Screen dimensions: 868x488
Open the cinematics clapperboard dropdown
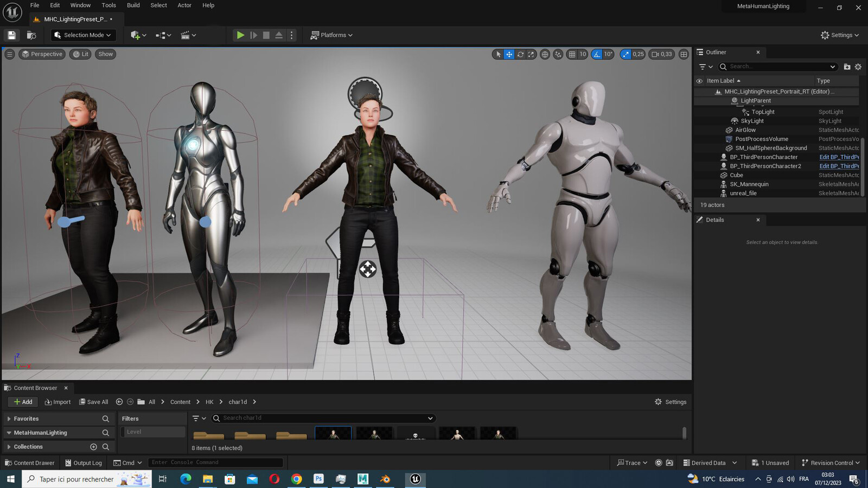click(x=188, y=35)
